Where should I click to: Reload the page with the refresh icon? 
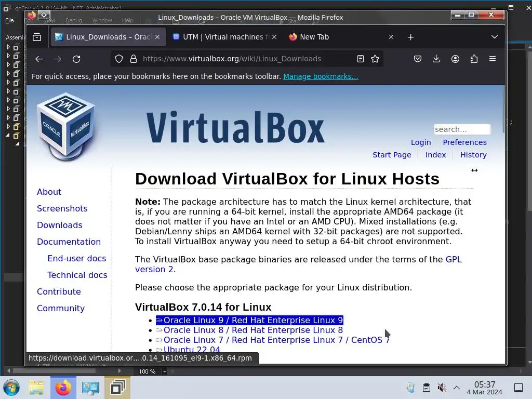76,59
